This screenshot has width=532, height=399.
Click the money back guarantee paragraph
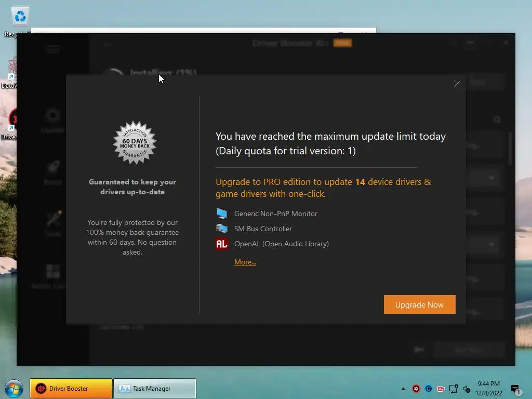[132, 237]
